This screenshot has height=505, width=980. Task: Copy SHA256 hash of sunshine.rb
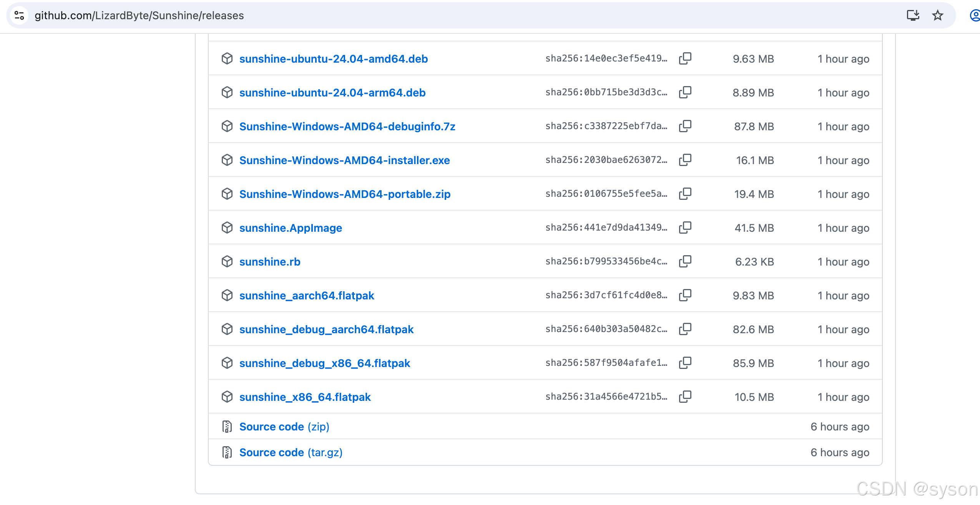[685, 261]
